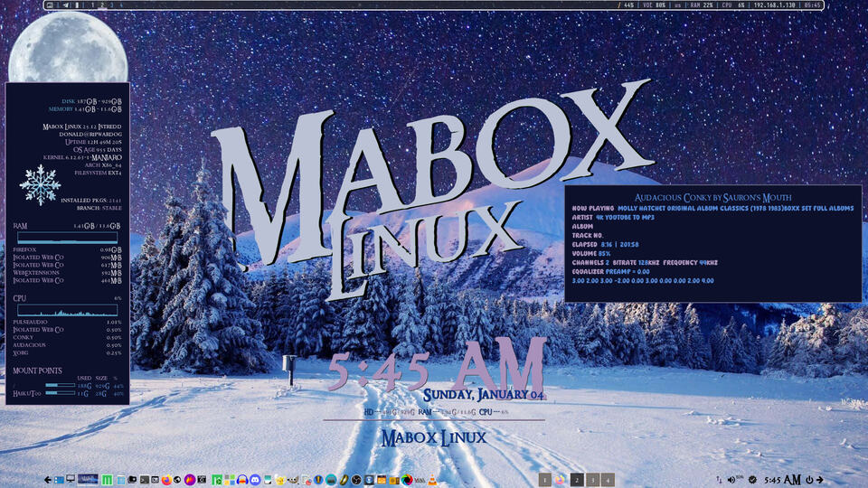Collapse bottom panel with right arrow
The width and height of the screenshot is (868, 488).
click(821, 479)
